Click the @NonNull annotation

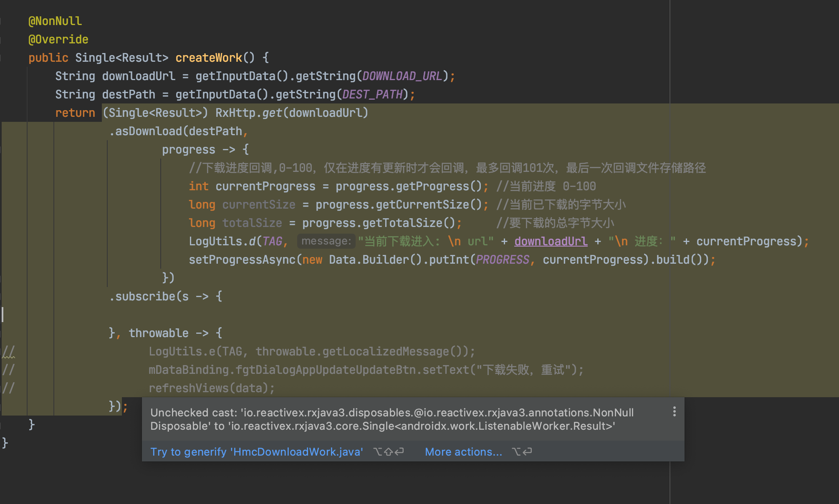(x=55, y=20)
